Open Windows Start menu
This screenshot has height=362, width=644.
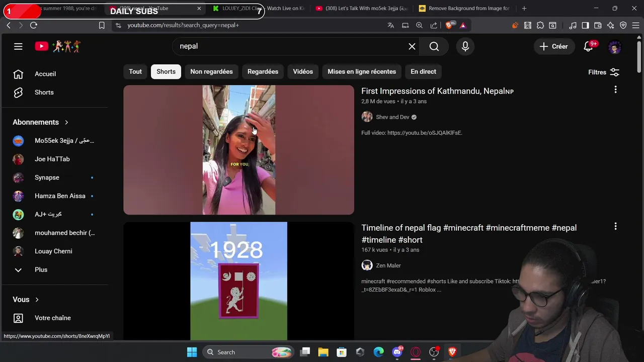pos(192,352)
